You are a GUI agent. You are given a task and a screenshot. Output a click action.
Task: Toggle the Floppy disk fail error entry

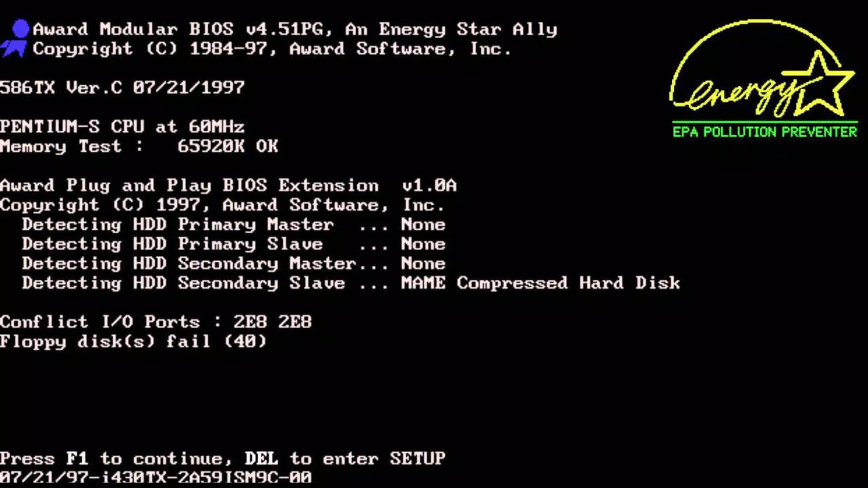[x=133, y=341]
